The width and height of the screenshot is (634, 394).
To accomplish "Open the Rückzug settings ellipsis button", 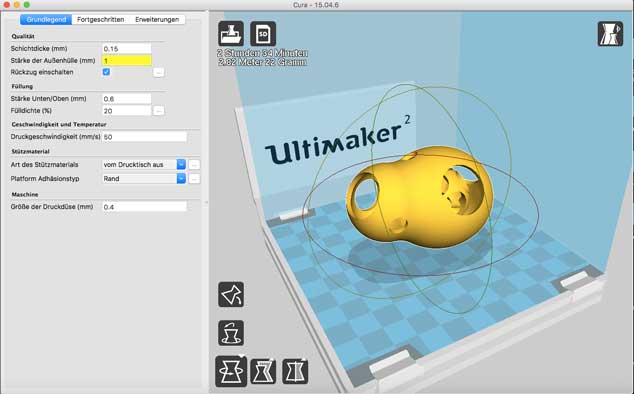I will 158,72.
